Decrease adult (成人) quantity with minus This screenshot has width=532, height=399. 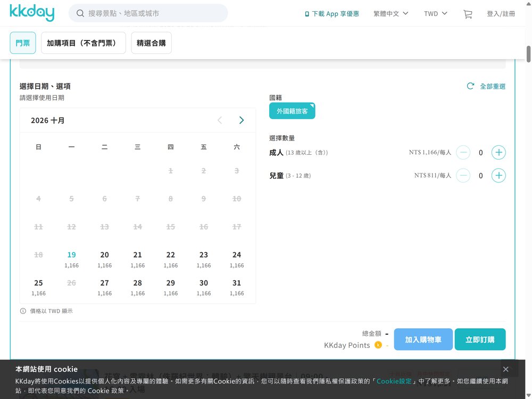(x=463, y=152)
